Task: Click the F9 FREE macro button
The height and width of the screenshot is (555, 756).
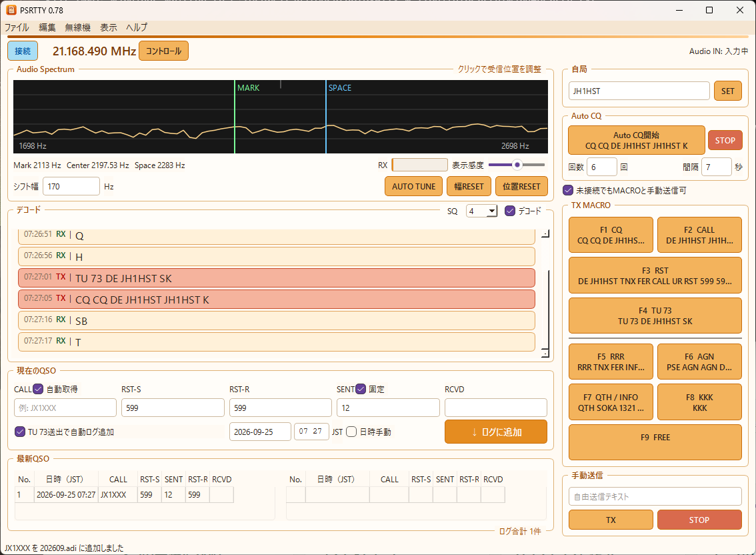Action: coord(655,442)
